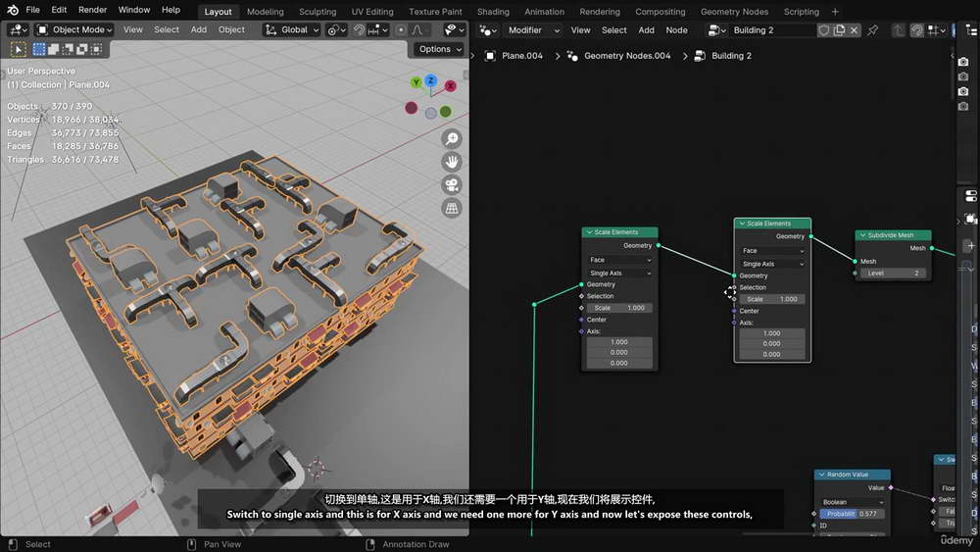Viewport: 980px width, 552px height.
Task: Unlink the Building 2 node group
Action: click(x=854, y=30)
